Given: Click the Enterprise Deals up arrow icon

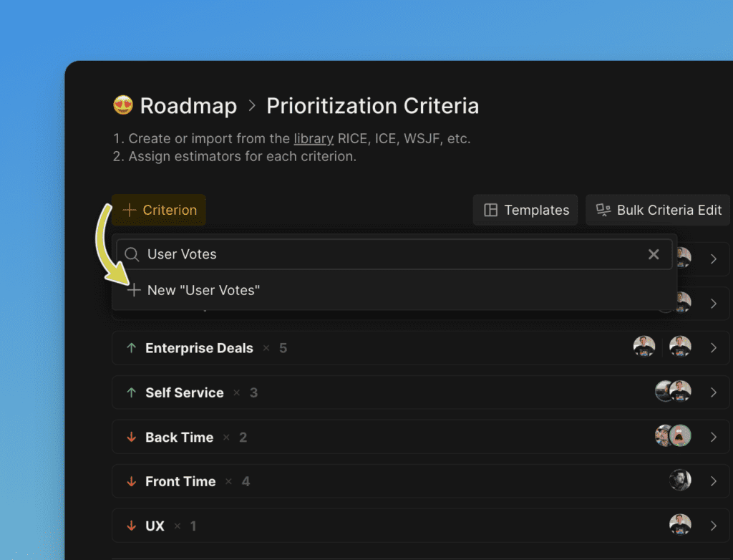Looking at the screenshot, I should click(x=131, y=348).
